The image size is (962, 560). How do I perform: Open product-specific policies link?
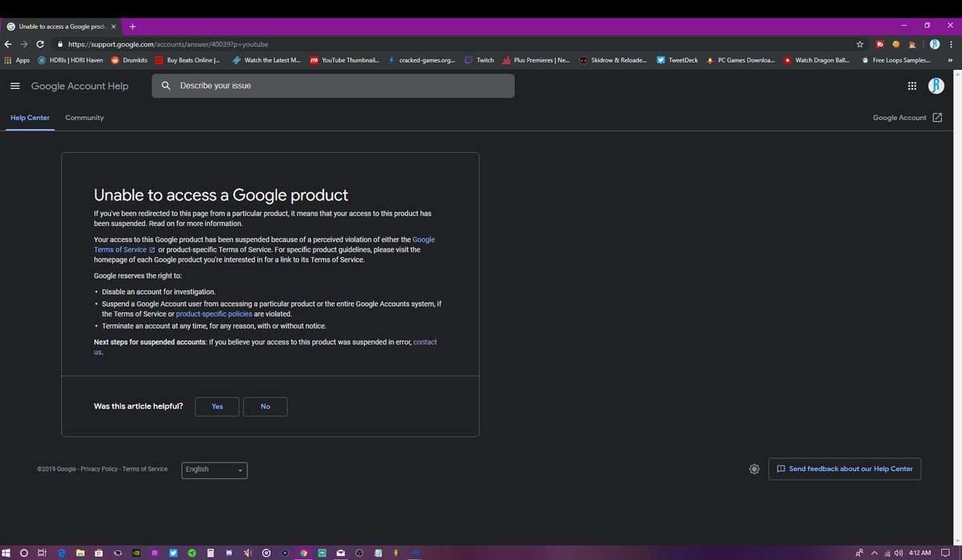[214, 314]
